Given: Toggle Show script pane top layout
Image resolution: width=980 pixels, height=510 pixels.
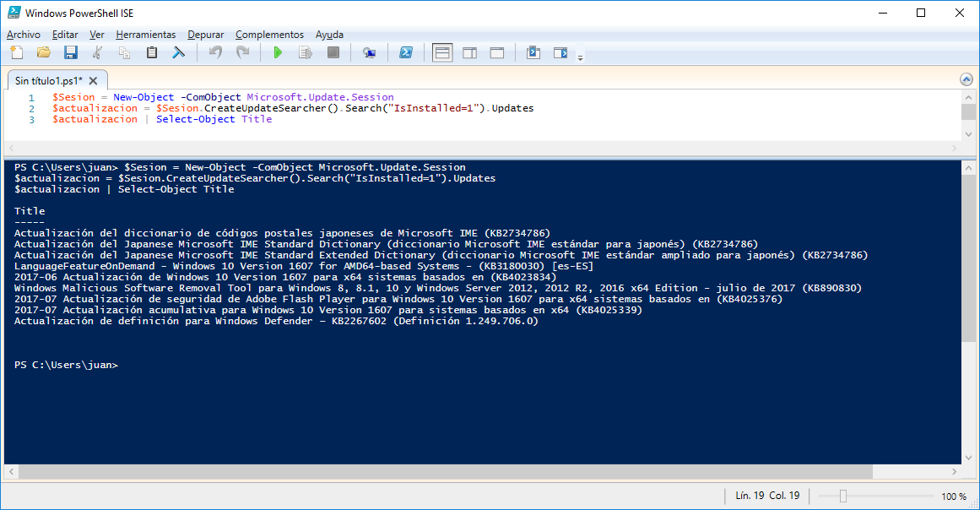Looking at the screenshot, I should coord(442,52).
